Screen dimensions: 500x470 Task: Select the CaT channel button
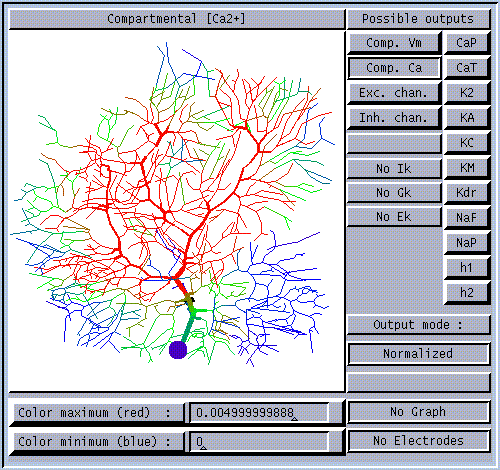467,68
